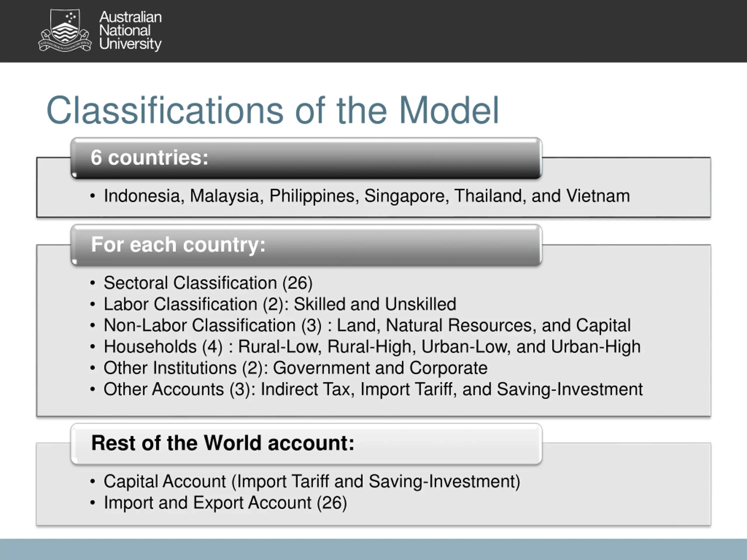Select the 'Classifications of the Model' title

(x=273, y=110)
